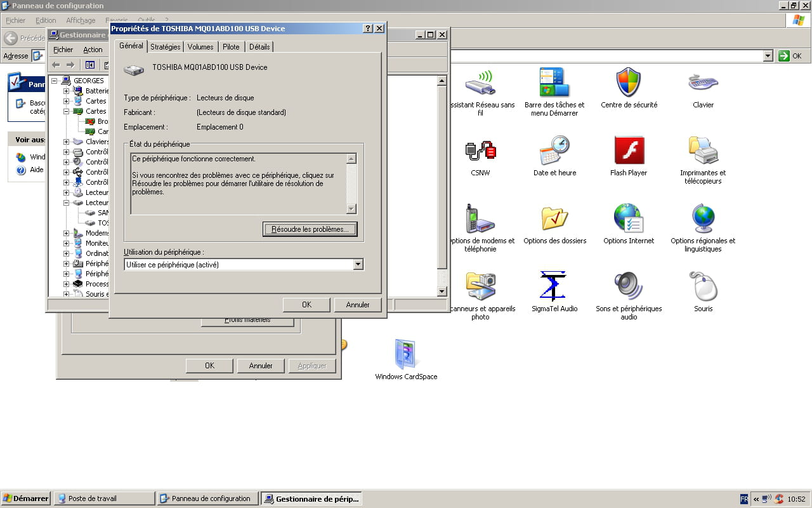Open Options des dossiers icon
812x508 pixels.
pos(554,218)
